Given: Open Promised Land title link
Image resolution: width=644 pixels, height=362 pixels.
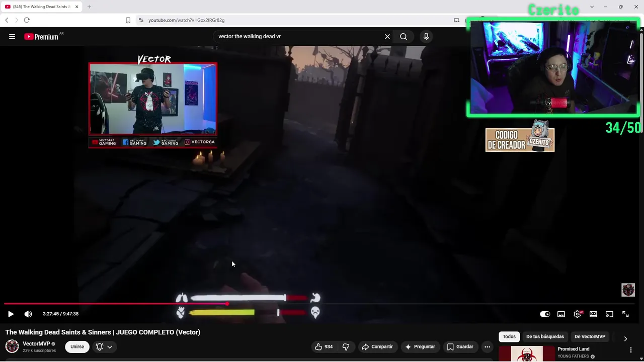Looking at the screenshot, I should point(573,349).
